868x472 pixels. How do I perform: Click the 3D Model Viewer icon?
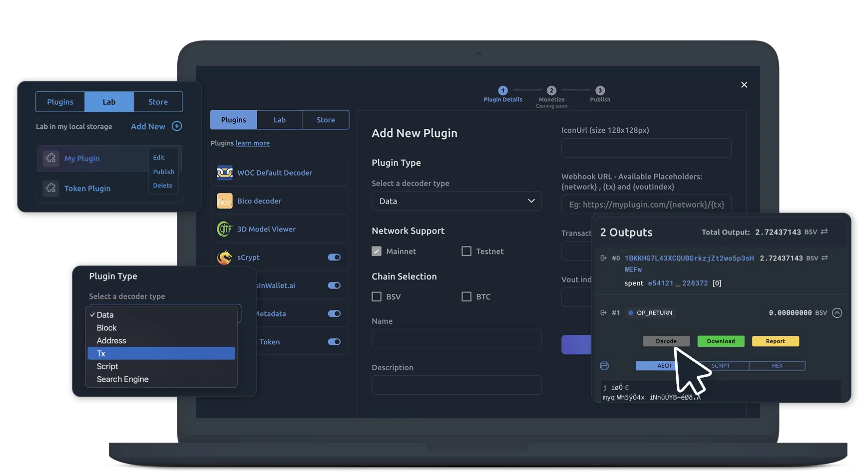(224, 229)
